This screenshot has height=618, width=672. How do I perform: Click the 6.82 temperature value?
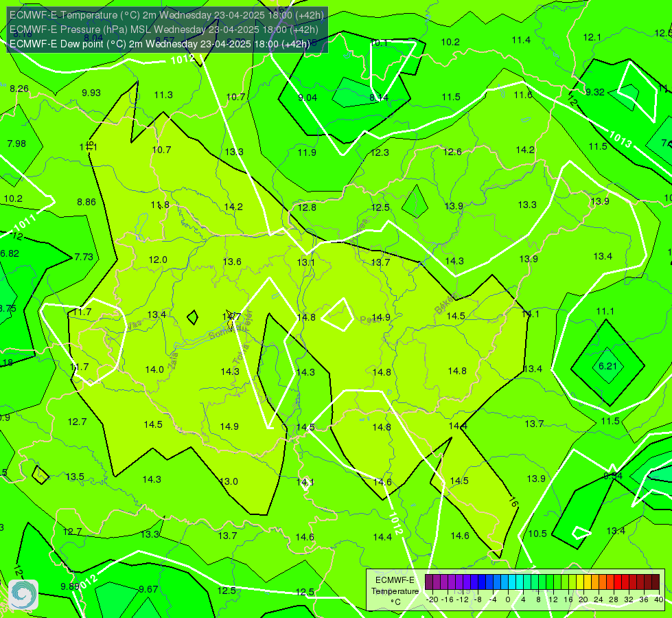(10, 253)
